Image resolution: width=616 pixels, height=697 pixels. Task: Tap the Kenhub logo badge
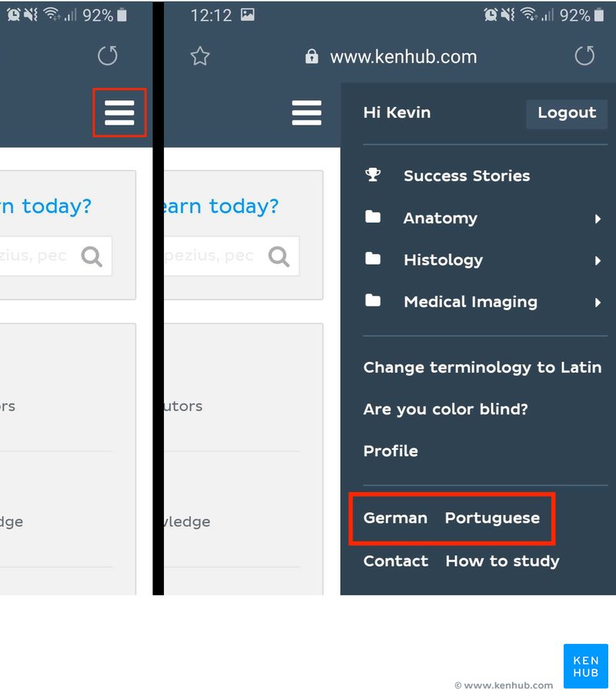tap(586, 666)
